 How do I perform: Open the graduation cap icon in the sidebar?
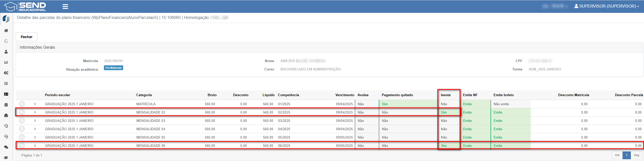(6, 158)
